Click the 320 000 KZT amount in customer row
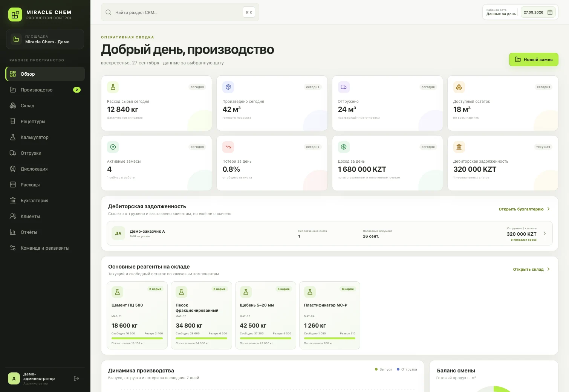This screenshot has height=392, width=569. point(522,234)
